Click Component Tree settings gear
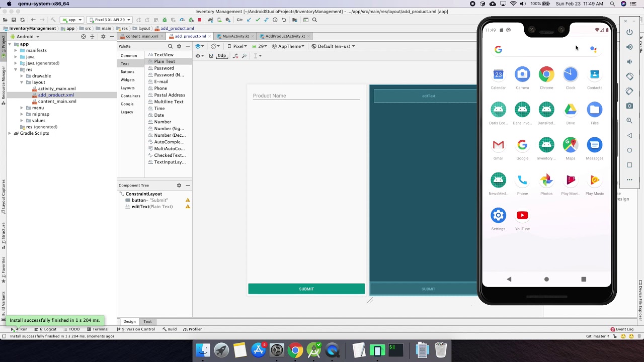Screen dimensions: 644x362 179,186
